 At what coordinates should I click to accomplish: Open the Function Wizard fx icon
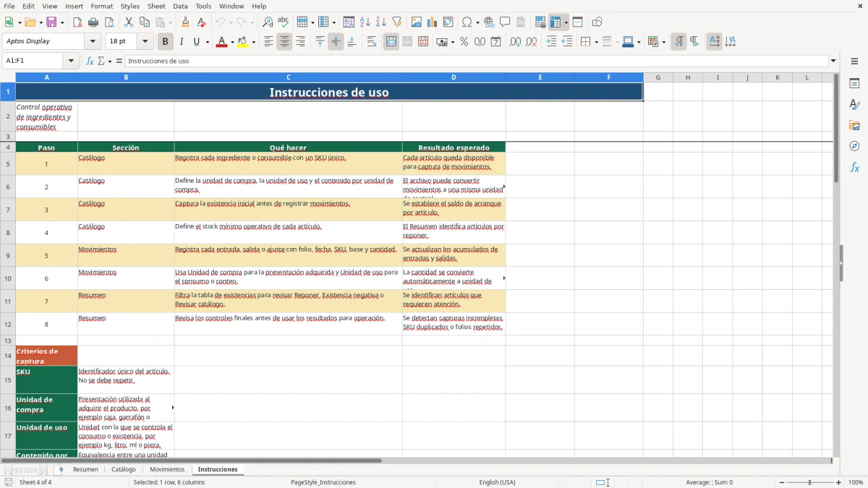[x=90, y=61]
